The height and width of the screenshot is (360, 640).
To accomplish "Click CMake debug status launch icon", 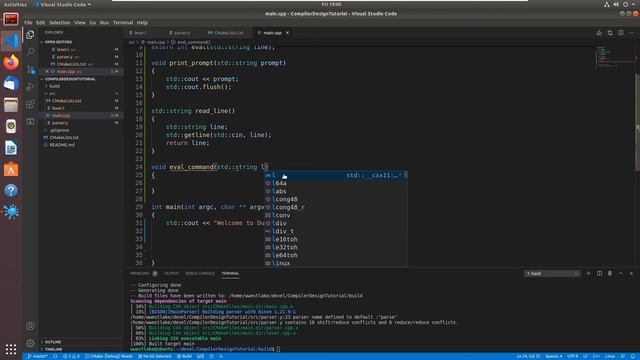I will (x=211, y=356).
